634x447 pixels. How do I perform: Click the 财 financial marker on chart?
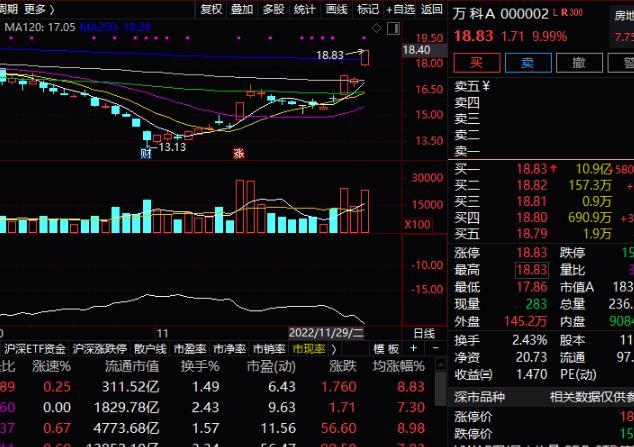(x=146, y=153)
